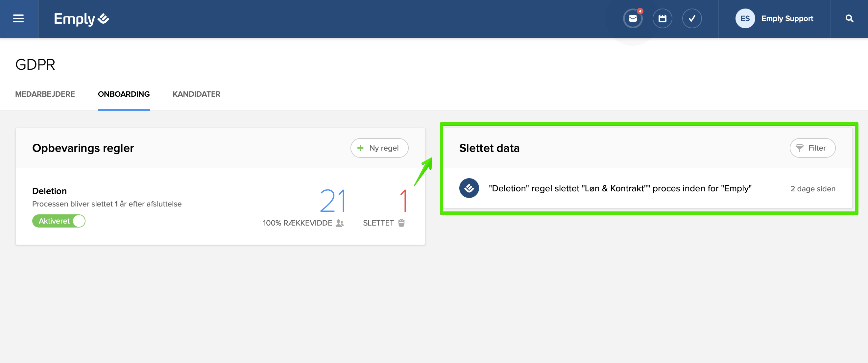Select the ONBOARDING tab
The height and width of the screenshot is (363, 868).
point(124,94)
